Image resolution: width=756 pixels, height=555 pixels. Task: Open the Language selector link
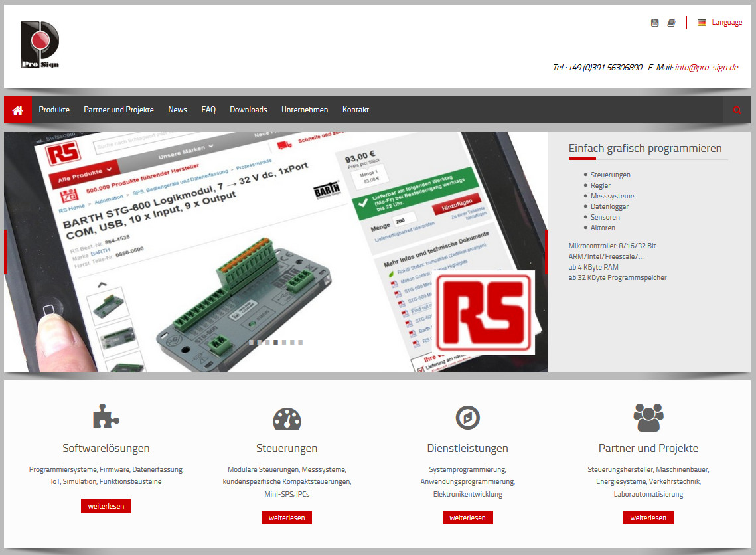point(727,22)
